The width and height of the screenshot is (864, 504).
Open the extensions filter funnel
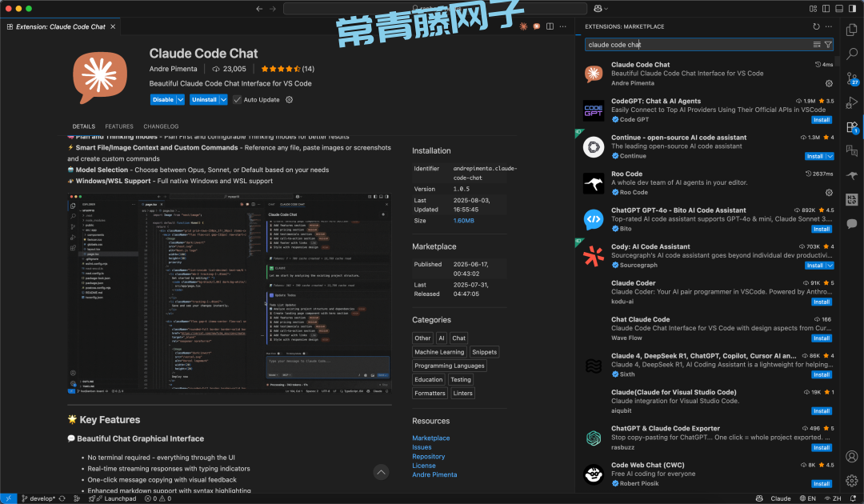(x=828, y=45)
